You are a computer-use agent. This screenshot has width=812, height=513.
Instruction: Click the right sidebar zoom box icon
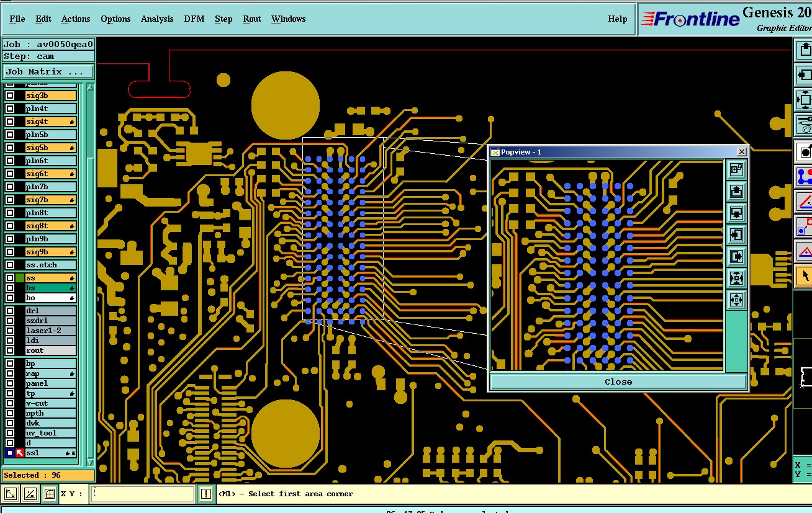(805, 99)
